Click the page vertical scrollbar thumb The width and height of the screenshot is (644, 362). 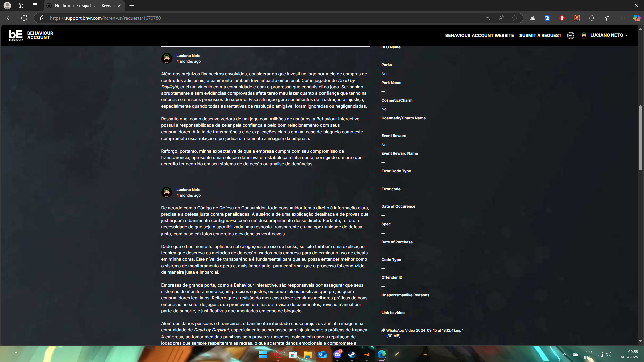point(640,138)
